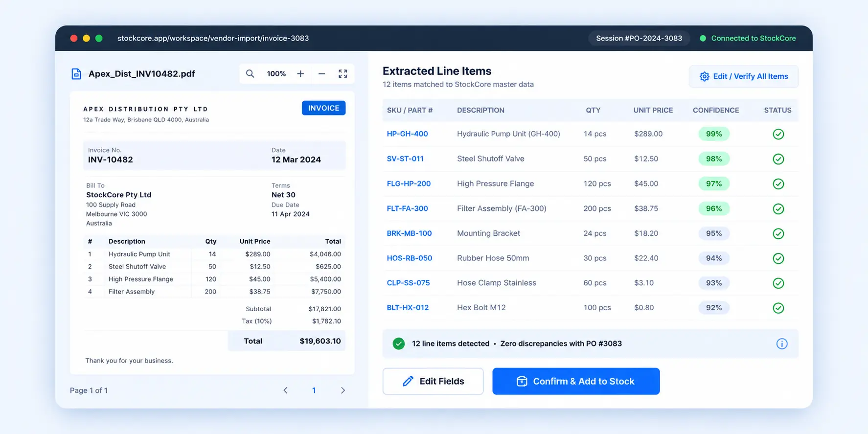
Task: Go to next PDF page arrow
Action: click(x=343, y=390)
